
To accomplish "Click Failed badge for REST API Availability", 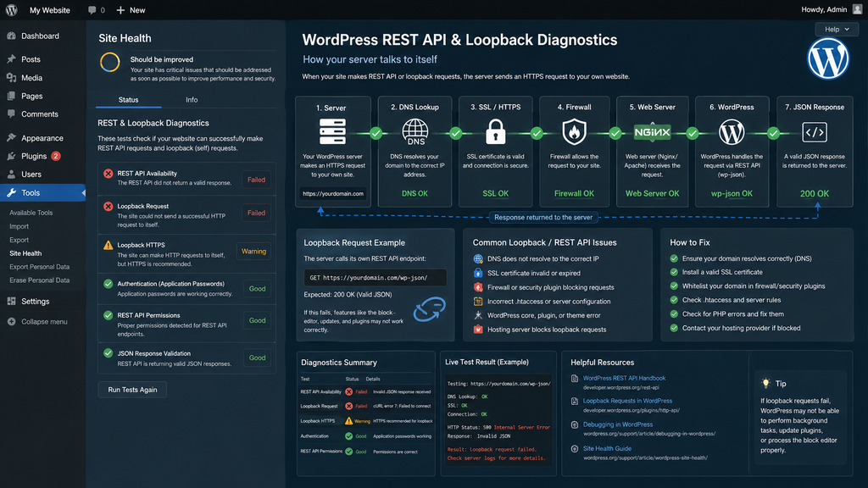I will pyautogui.click(x=256, y=180).
